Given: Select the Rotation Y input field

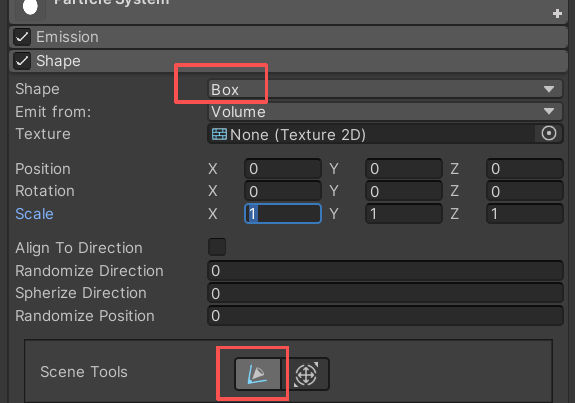Looking at the screenshot, I should pos(404,191).
